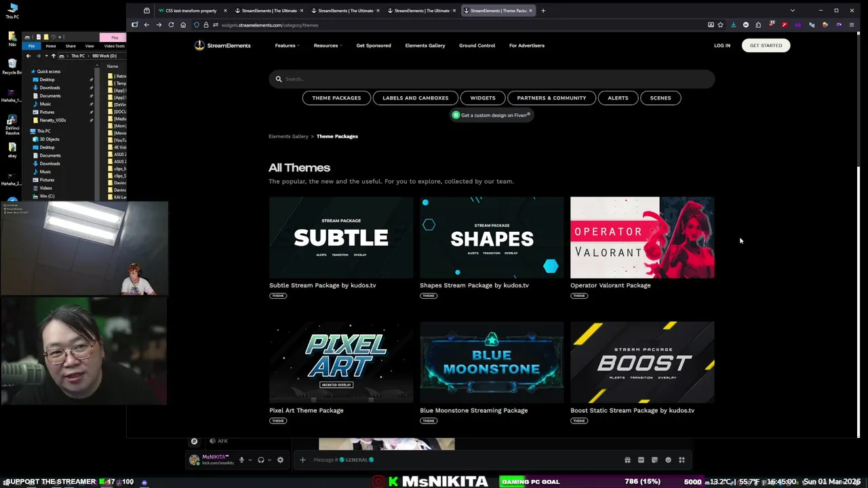Open the Discord sticker picker icon
Viewport: 868px width, 488px height.
(654, 460)
